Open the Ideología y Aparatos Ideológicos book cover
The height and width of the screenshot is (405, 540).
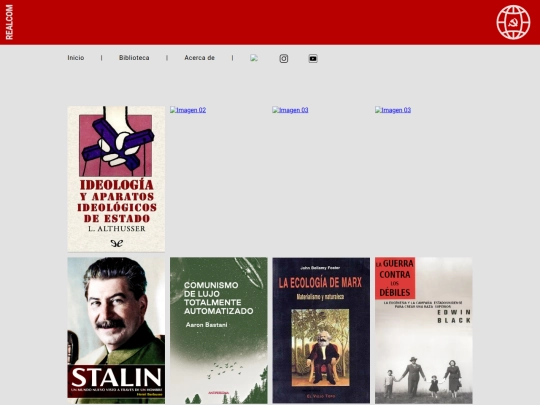[x=116, y=179]
